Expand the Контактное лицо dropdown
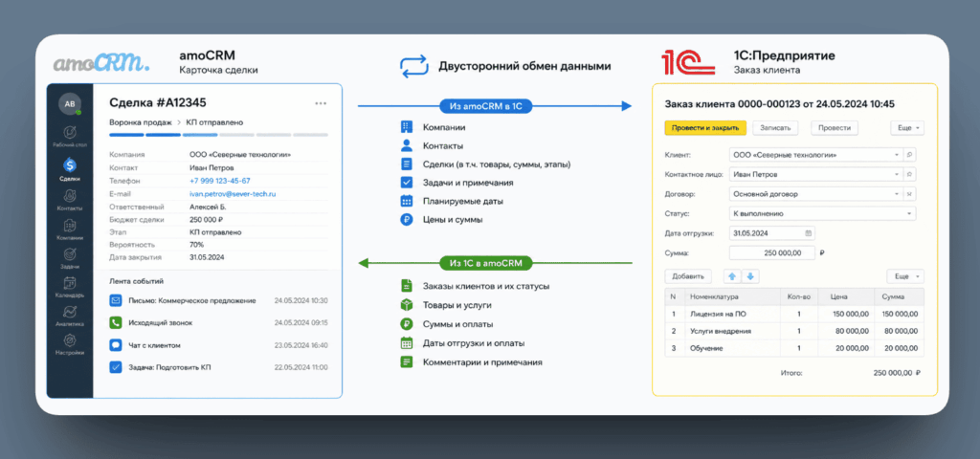The image size is (980, 459). point(897,174)
